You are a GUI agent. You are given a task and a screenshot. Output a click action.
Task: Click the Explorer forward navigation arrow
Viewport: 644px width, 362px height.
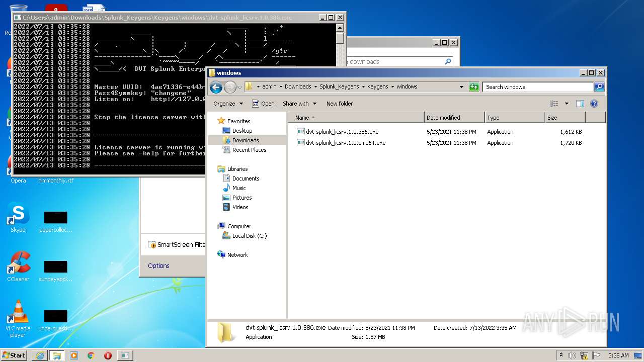click(x=230, y=87)
